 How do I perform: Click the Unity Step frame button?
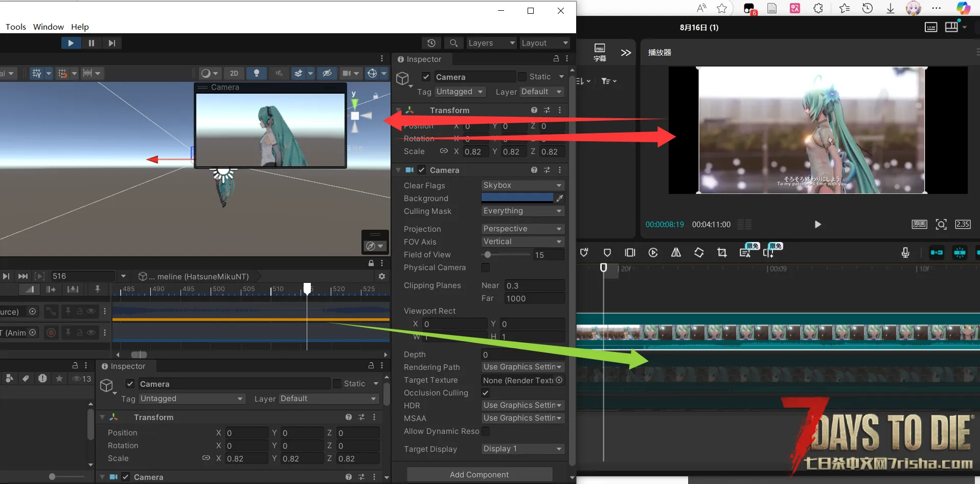click(111, 43)
